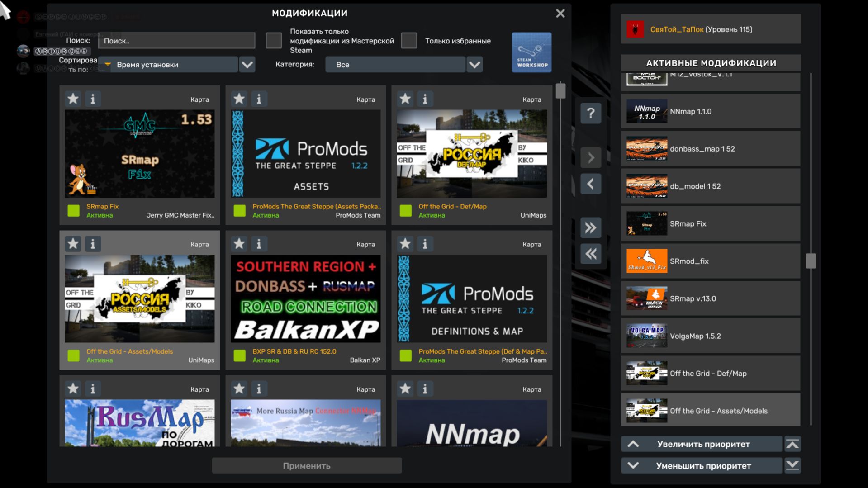Open info for More Russia Map Connector card

[x=259, y=389]
